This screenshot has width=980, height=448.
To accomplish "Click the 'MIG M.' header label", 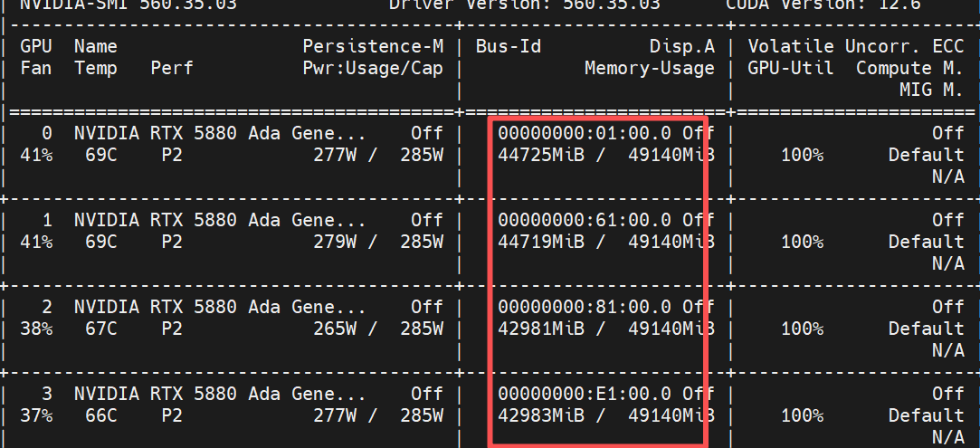I will 931,90.
